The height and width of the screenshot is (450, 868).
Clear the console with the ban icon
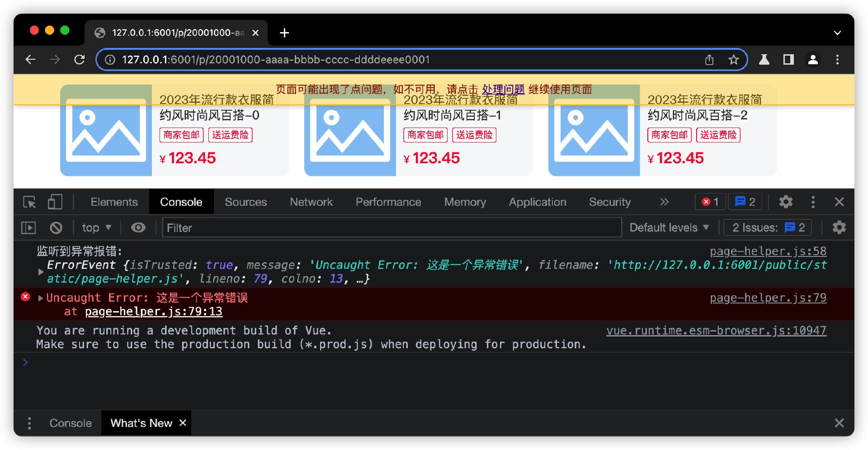(x=56, y=227)
